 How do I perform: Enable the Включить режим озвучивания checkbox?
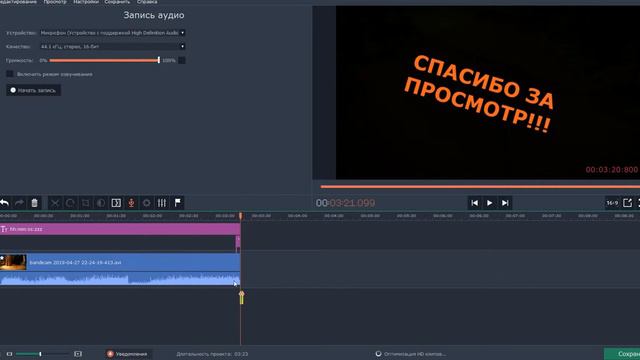tap(10, 74)
